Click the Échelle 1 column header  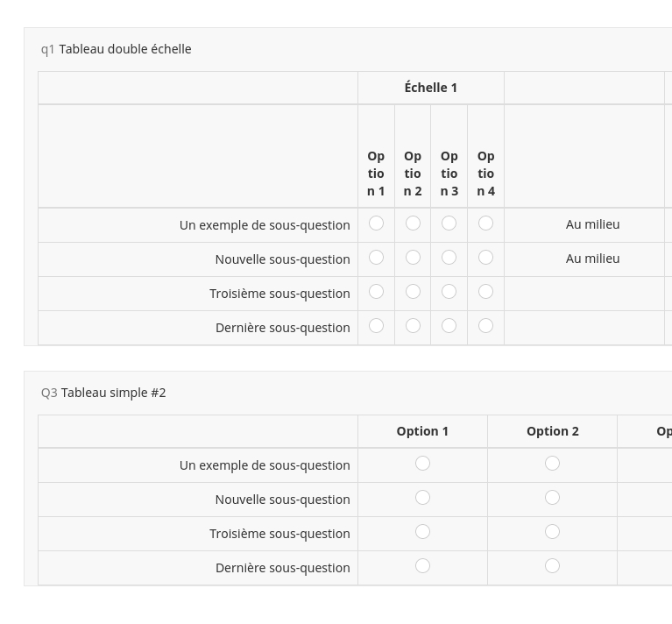click(430, 88)
